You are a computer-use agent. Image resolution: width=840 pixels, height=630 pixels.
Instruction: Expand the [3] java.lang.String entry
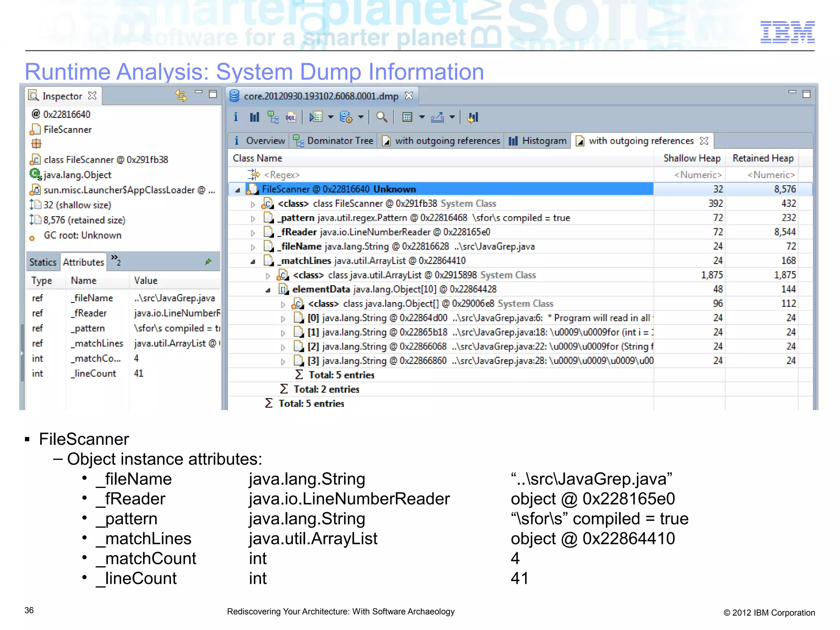pos(283,361)
